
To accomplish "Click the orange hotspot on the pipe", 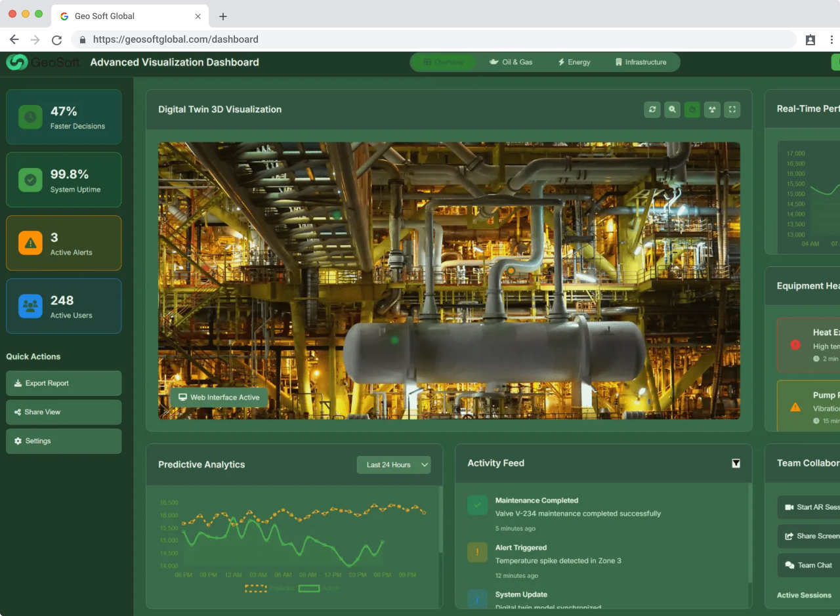I will [511, 270].
